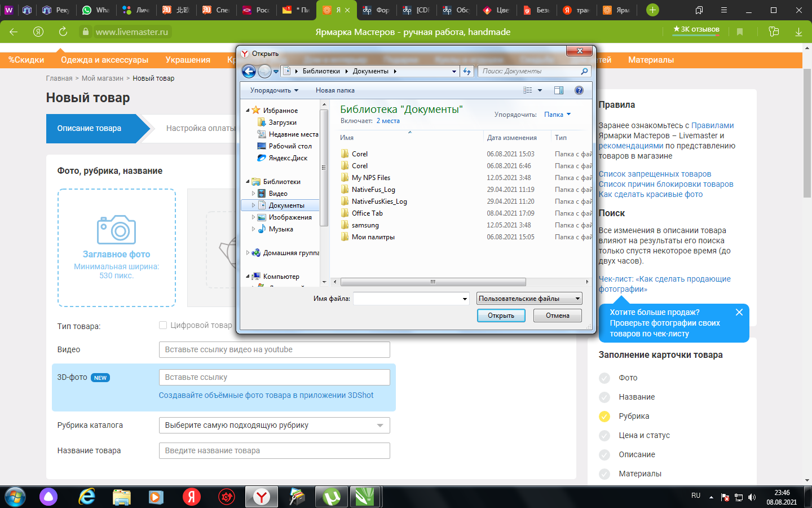Click the Мой магазин breadcrumb link
812x508 pixels.
(103, 78)
